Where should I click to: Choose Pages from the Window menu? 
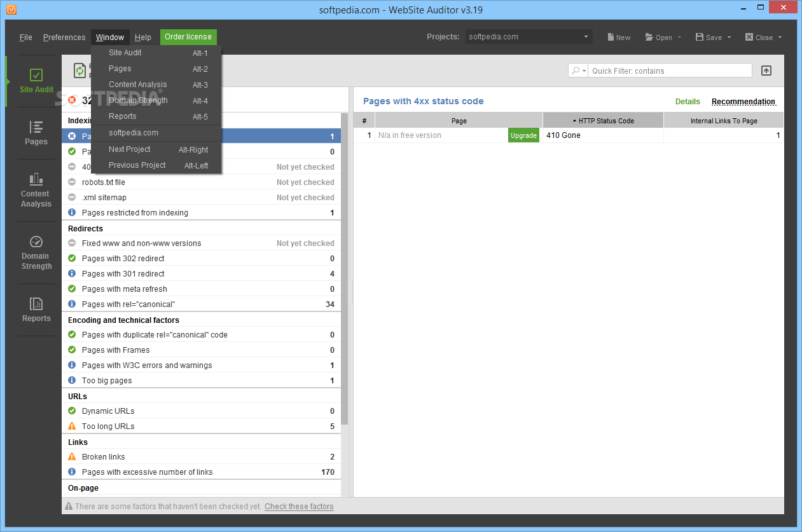click(156, 69)
